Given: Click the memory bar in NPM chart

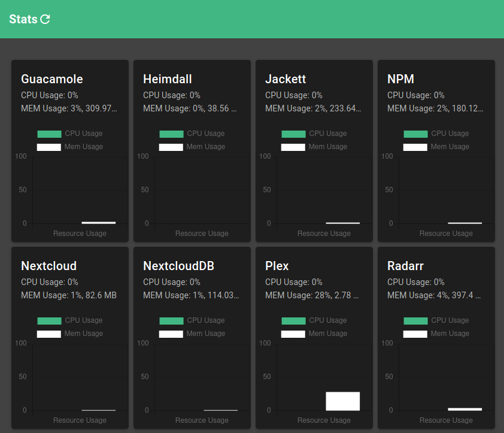Looking at the screenshot, I should [464, 223].
